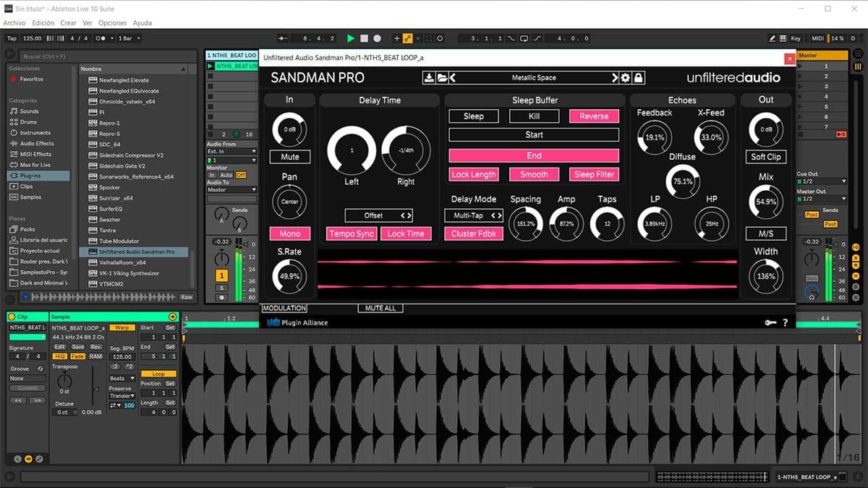Toggle Lock Length in Sleep Buffer
868x488 pixels.
(474, 174)
